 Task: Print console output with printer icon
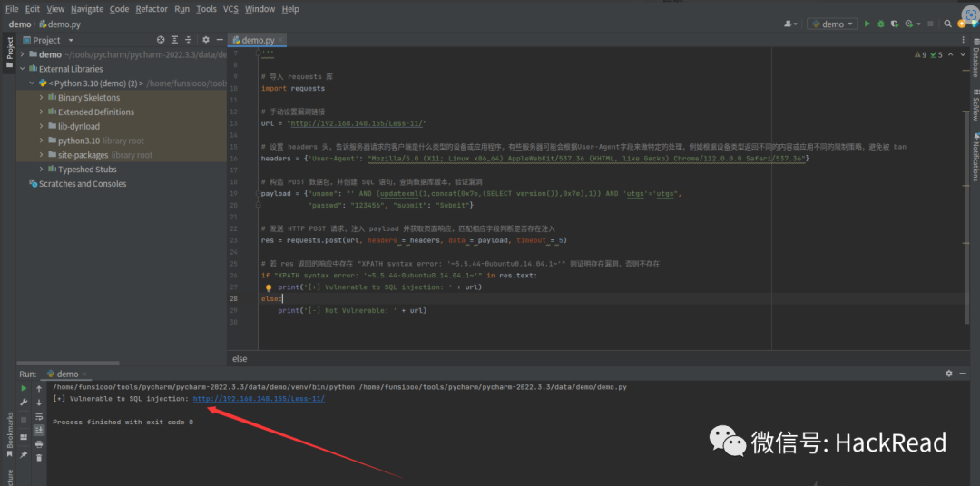tap(39, 444)
